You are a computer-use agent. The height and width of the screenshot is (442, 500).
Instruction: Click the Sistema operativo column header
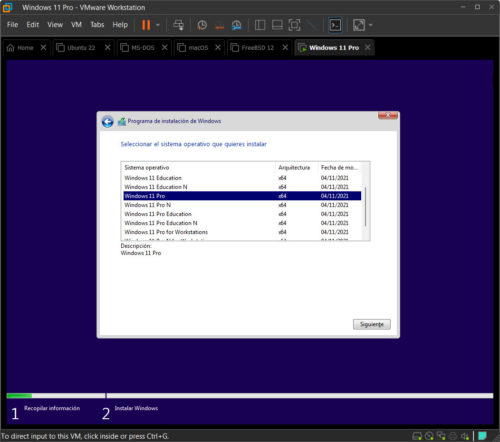pos(199,168)
